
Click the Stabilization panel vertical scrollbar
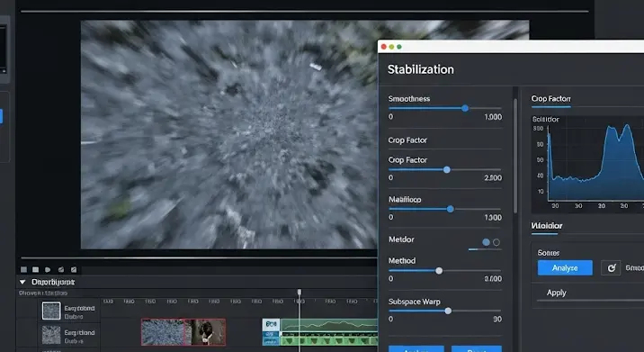tap(515, 157)
